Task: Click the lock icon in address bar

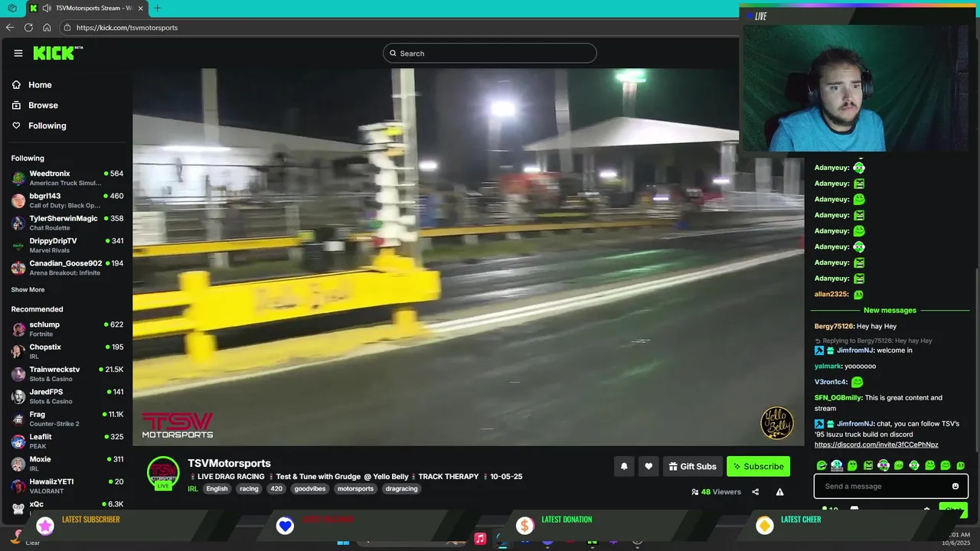Action: [67, 28]
